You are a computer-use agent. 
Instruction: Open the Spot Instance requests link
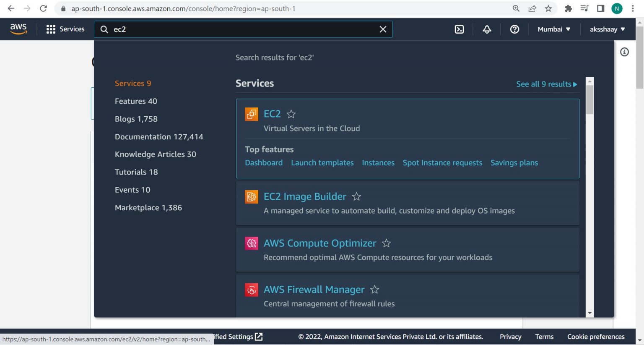pos(442,163)
